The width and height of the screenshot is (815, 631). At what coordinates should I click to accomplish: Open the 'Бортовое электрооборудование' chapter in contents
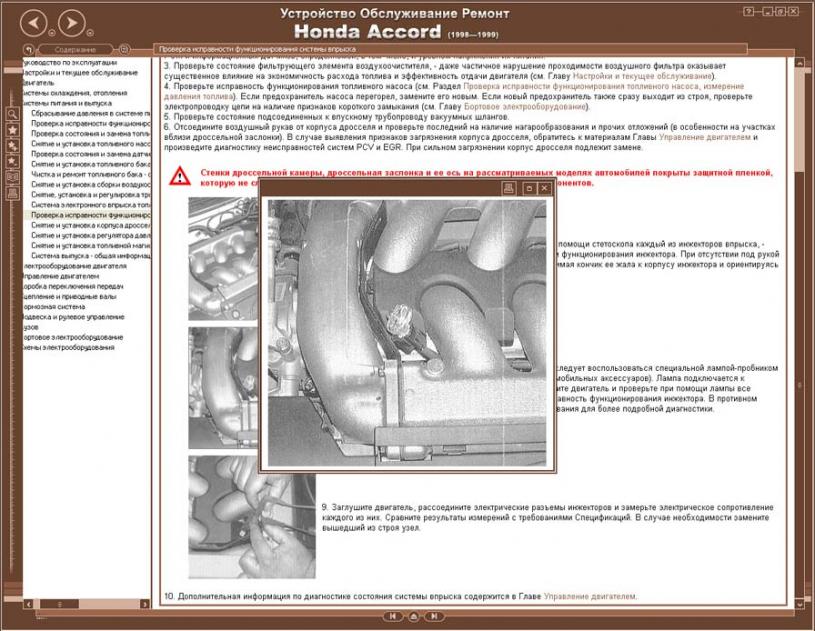(x=73, y=337)
